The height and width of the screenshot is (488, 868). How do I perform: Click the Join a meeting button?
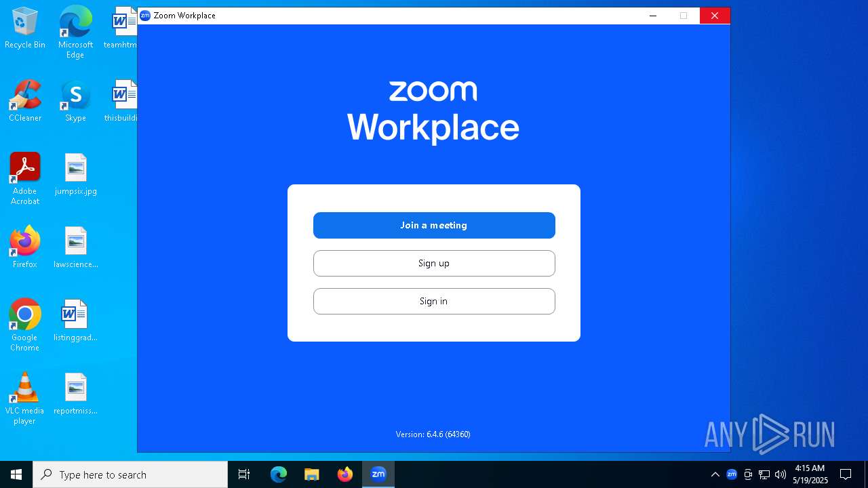click(434, 225)
